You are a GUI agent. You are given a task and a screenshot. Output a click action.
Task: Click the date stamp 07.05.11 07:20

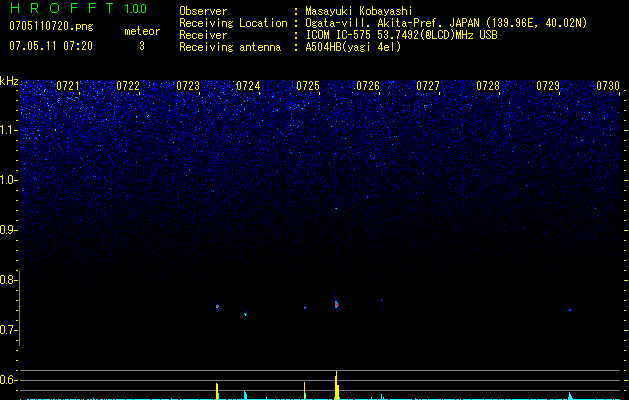pyautogui.click(x=51, y=46)
